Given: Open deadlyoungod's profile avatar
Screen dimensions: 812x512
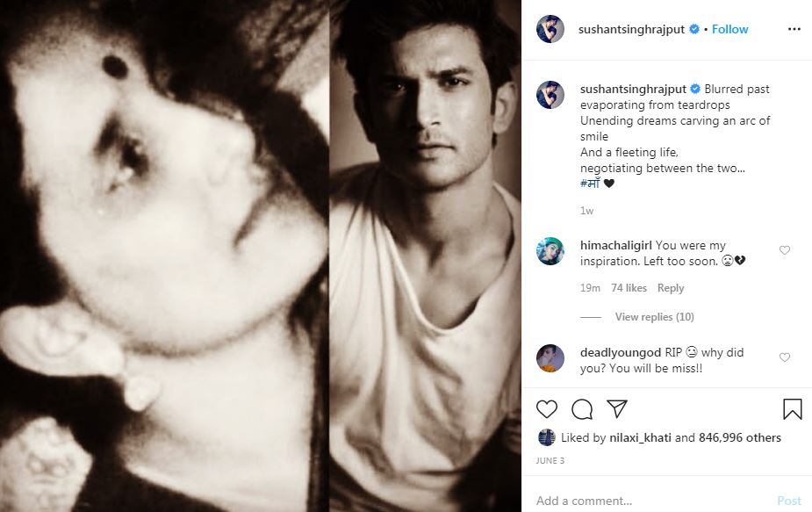Looking at the screenshot, I should (550, 358).
